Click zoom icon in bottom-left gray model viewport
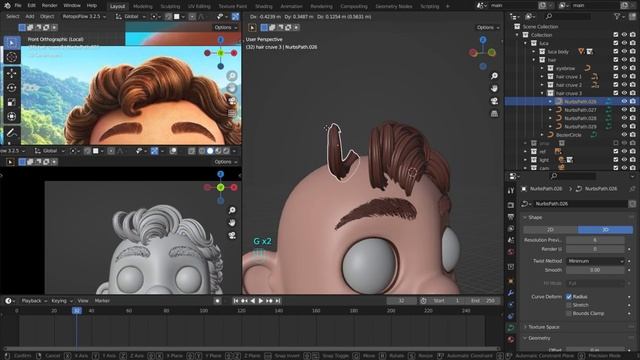 (232, 210)
